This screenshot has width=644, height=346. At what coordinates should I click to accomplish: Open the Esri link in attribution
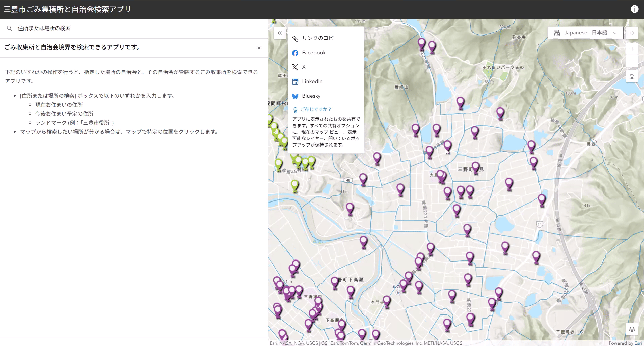tap(638, 343)
